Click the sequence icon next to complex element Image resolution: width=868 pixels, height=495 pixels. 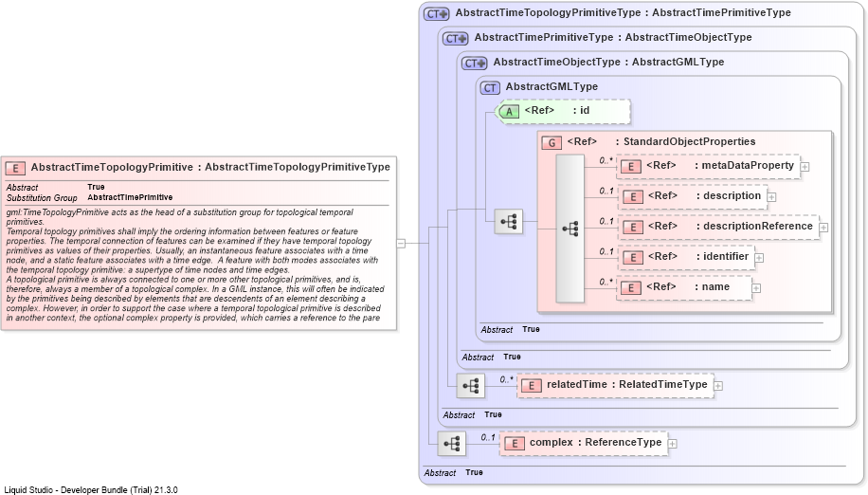[452, 444]
